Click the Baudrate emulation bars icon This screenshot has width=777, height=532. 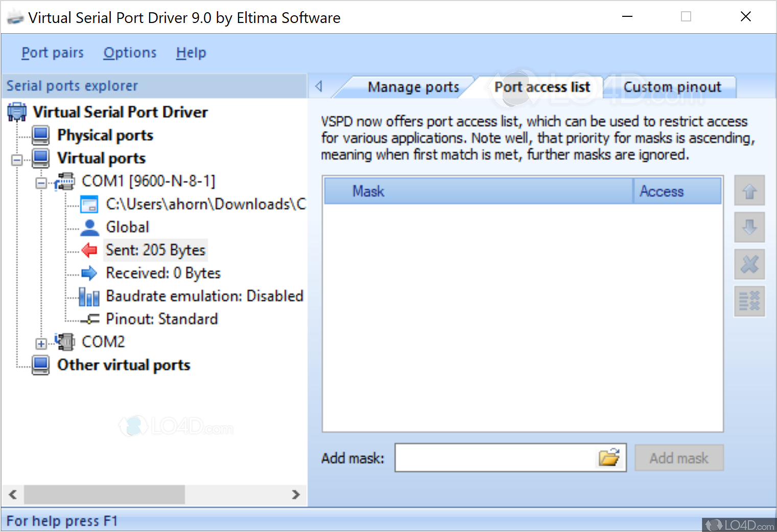[89, 297]
